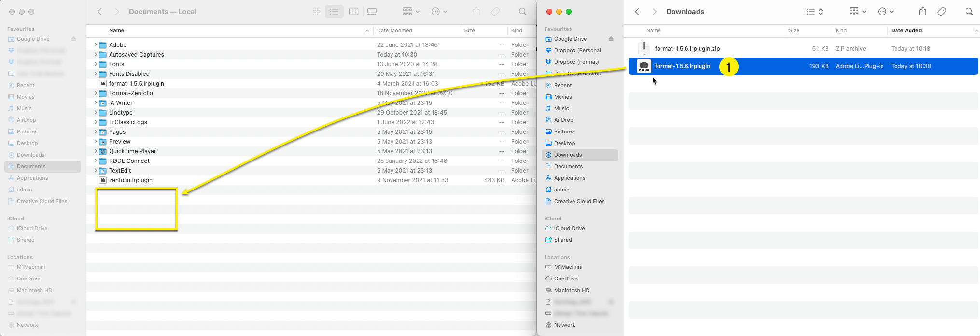Select zenfolio.lrplugin in Documents list

click(130, 180)
